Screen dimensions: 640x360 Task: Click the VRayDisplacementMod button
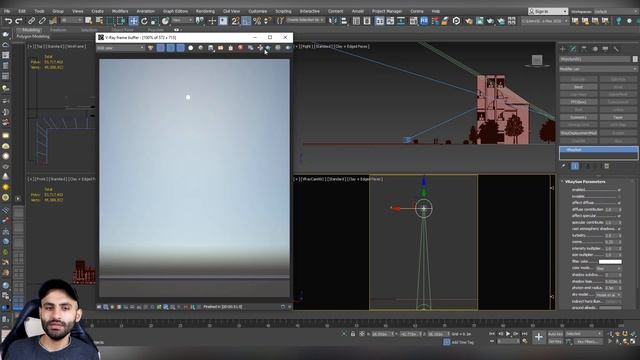click(578, 133)
